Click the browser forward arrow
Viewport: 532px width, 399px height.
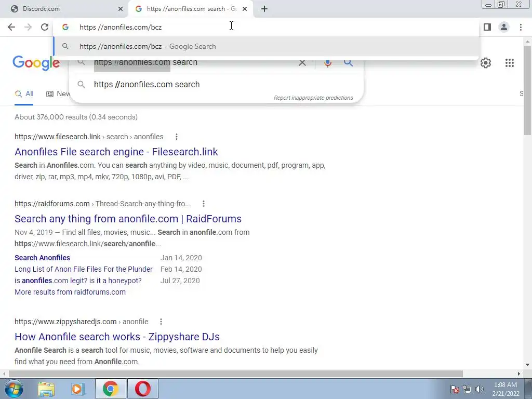coord(28,27)
